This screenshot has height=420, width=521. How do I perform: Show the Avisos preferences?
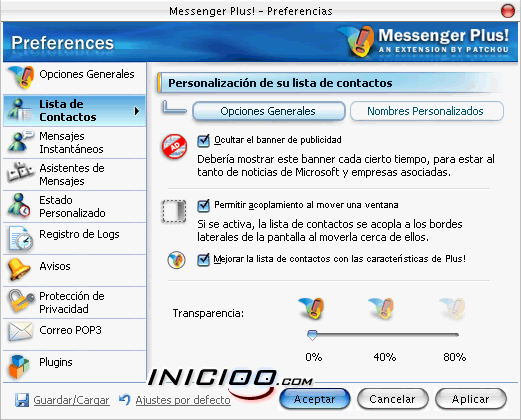pos(75,271)
